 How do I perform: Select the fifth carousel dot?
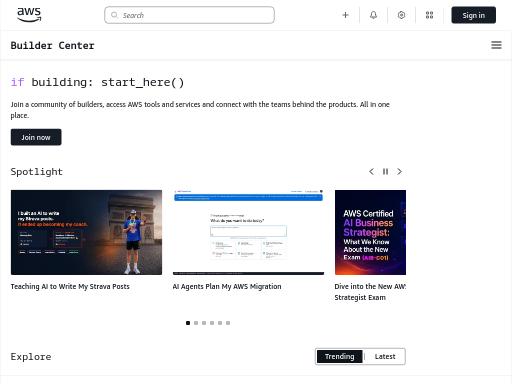220,323
